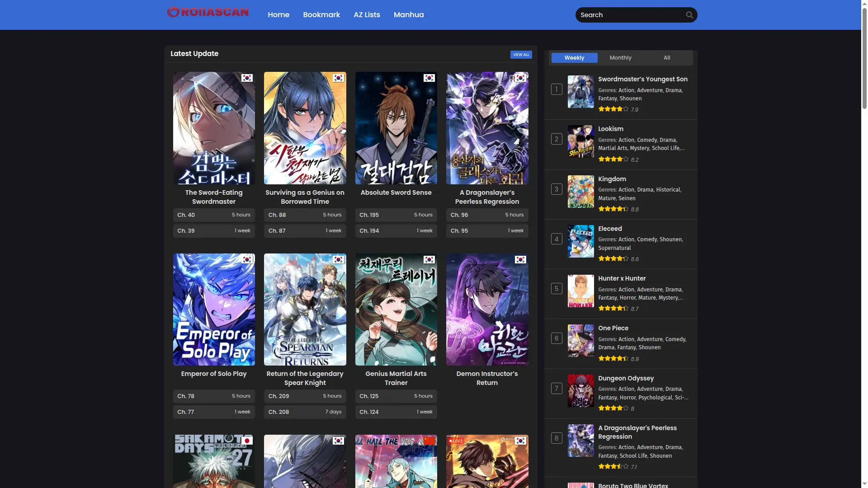Click the Kingdom thumbnail in the ranking
This screenshot has height=488, width=868.
(x=581, y=192)
